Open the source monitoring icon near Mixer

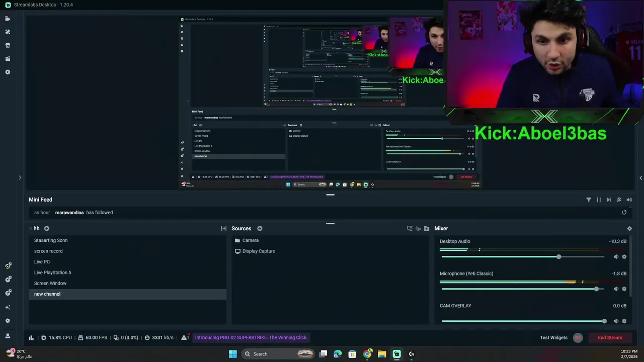pos(418,228)
